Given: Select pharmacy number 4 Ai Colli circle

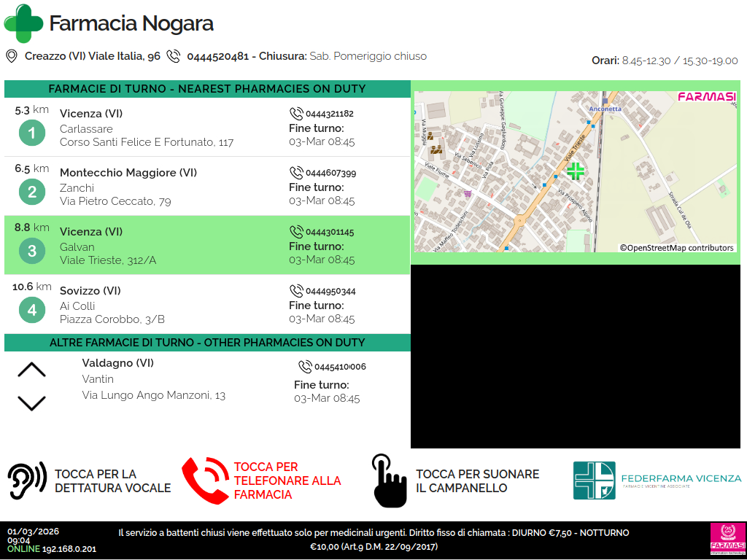Looking at the screenshot, I should point(31,311).
